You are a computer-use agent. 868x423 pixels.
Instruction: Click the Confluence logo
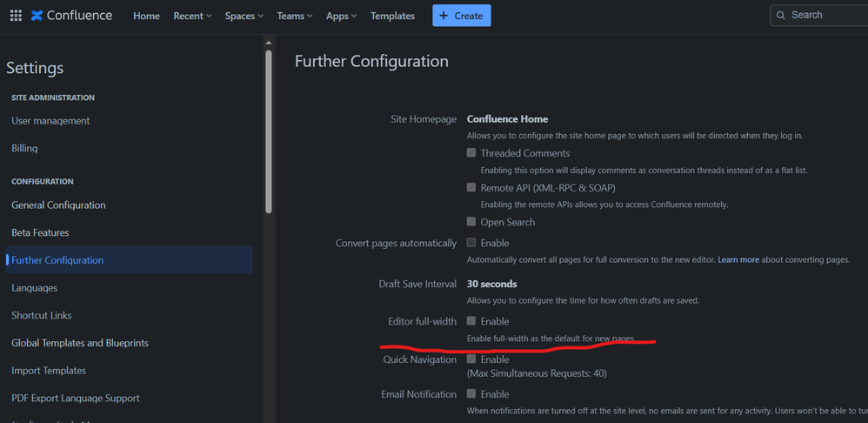click(71, 16)
